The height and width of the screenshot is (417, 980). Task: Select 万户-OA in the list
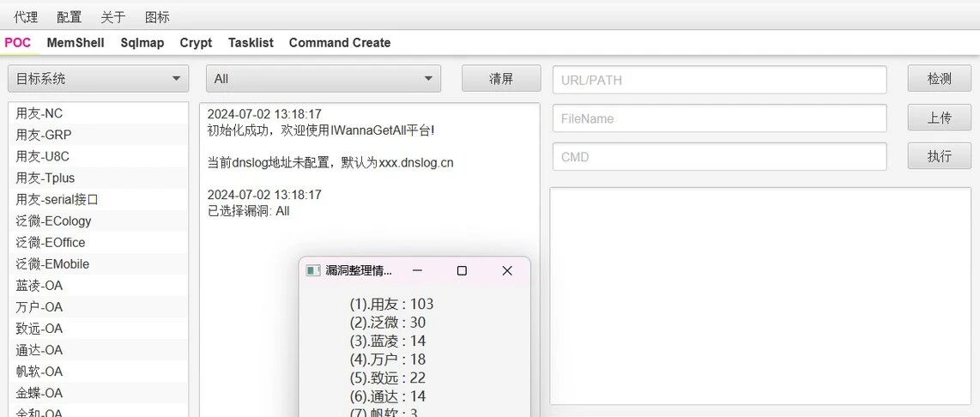(98, 307)
